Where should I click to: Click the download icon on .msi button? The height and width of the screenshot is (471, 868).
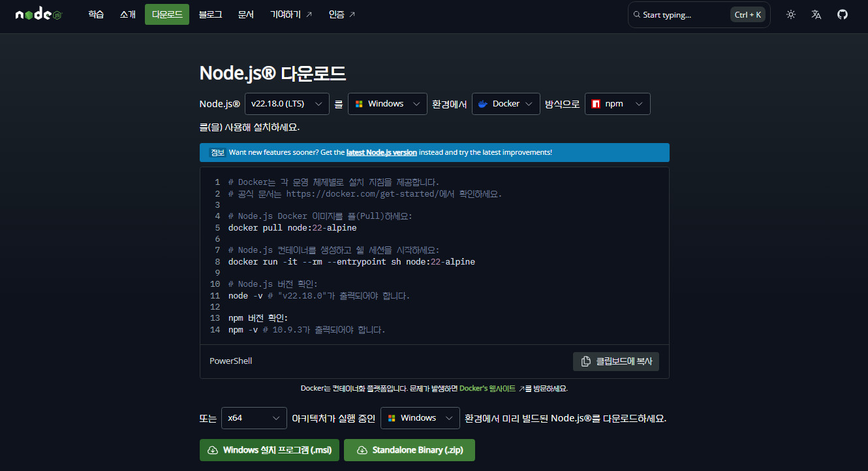pyautogui.click(x=213, y=450)
